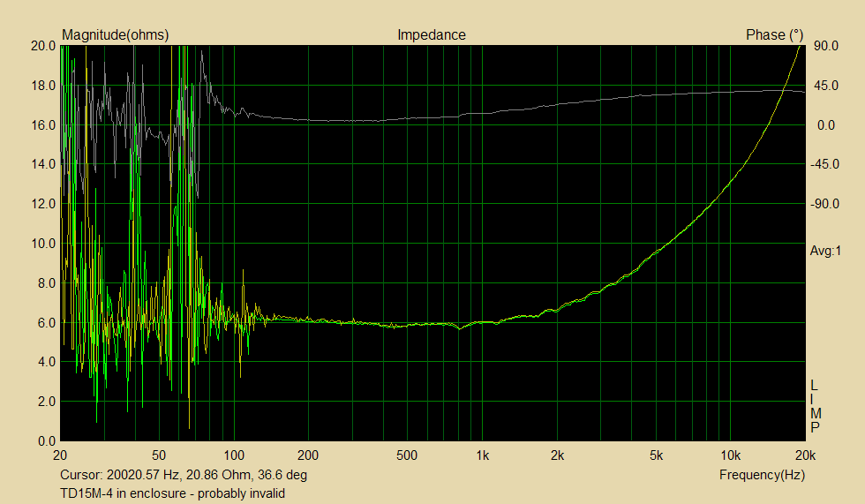865x504 pixels.
Task: Click the '10k' frequency axis label
Action: coord(731,455)
